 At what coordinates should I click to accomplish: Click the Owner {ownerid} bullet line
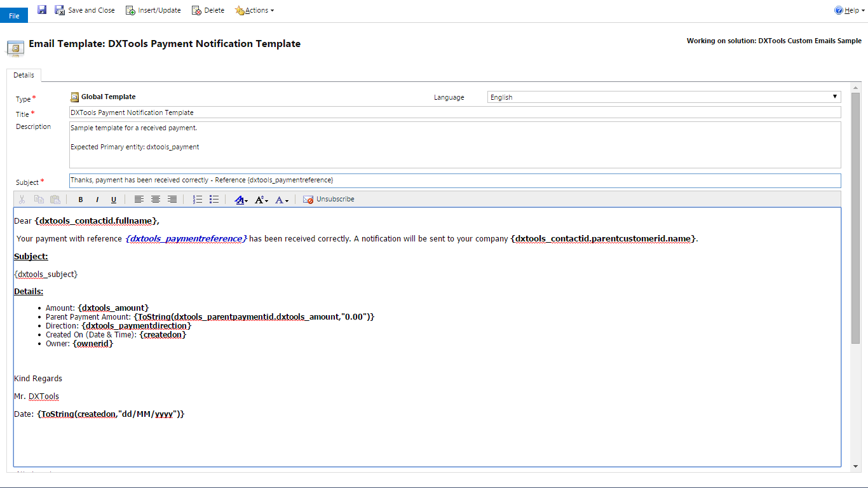(79, 343)
